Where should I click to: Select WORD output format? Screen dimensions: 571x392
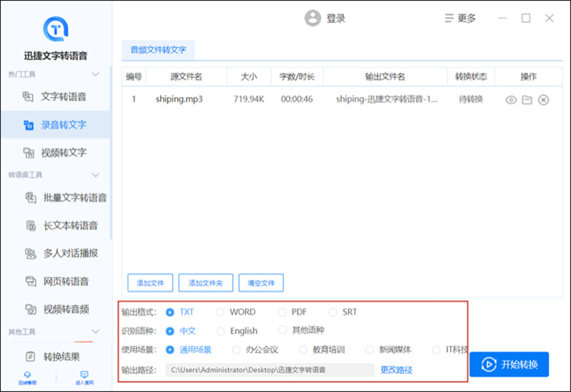tap(220, 312)
